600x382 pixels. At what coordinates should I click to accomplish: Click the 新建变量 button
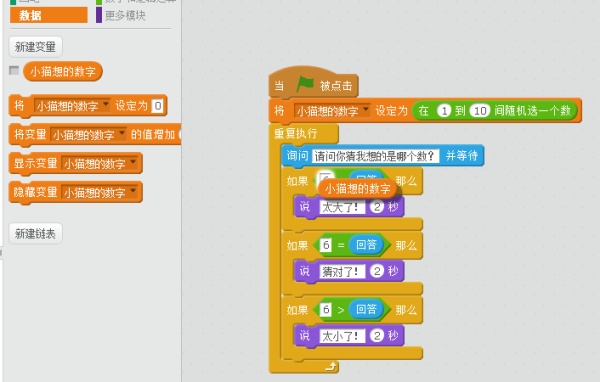click(x=35, y=47)
